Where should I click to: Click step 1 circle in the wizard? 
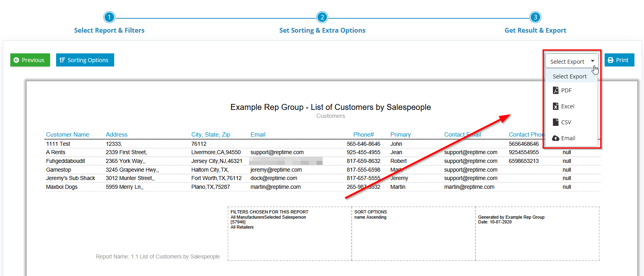(109, 17)
